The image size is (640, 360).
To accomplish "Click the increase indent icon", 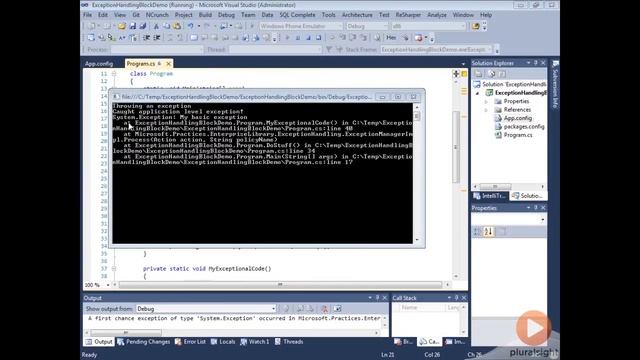I will coord(157,38).
